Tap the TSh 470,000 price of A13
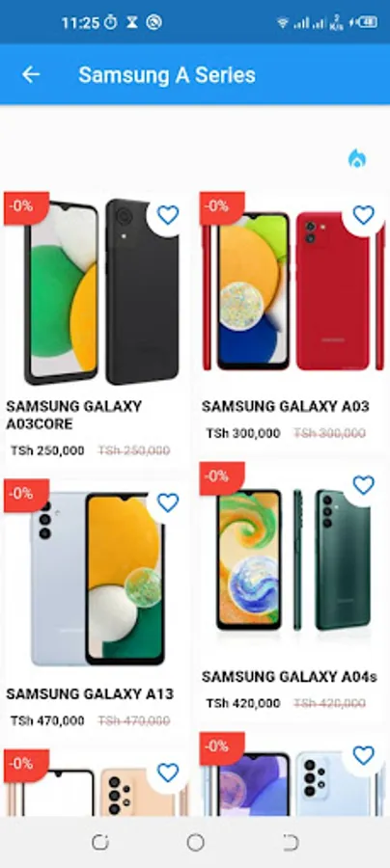The height and width of the screenshot is (868, 390). coord(47,720)
